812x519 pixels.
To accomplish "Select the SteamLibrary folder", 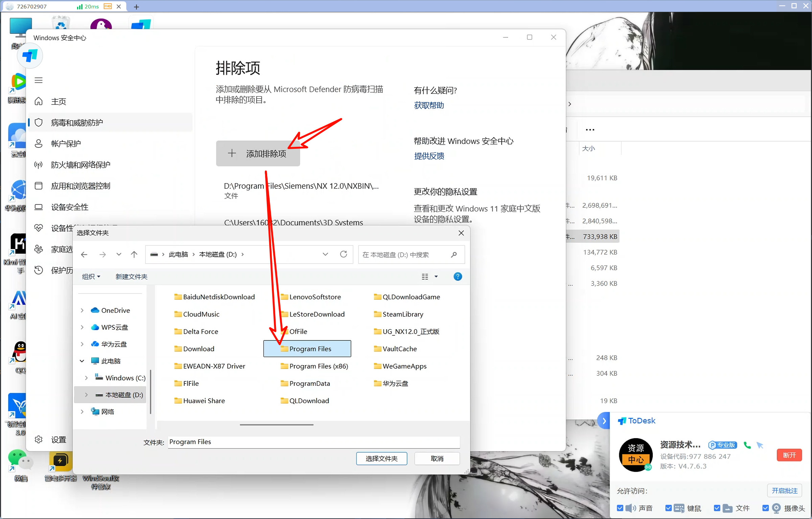I will click(398, 314).
